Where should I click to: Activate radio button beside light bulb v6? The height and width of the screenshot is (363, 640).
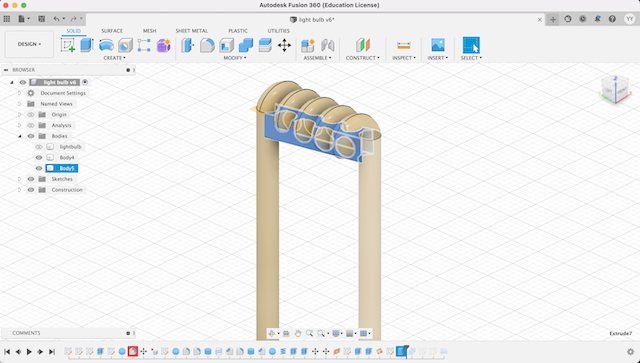click(85, 82)
